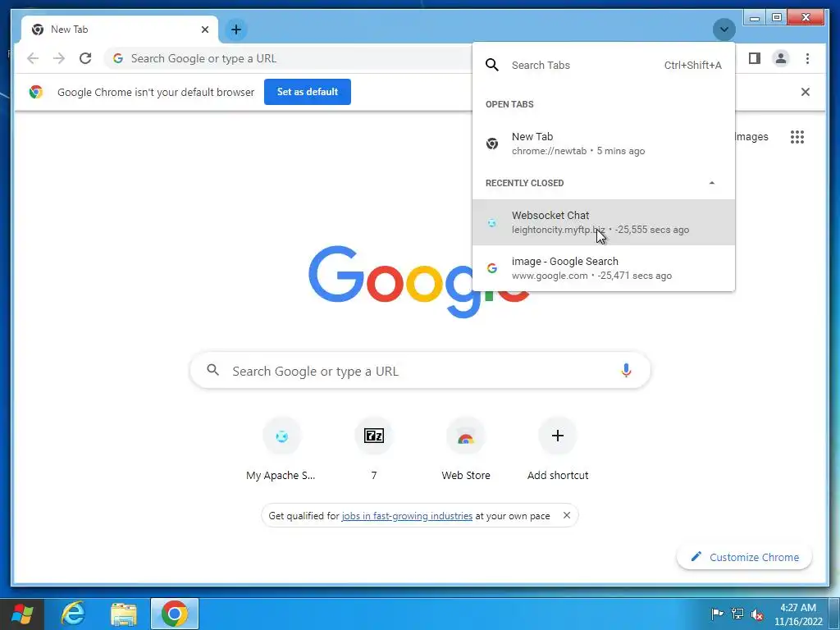Close the New Tab tab
Screen dimensions: 840x630
(204, 30)
